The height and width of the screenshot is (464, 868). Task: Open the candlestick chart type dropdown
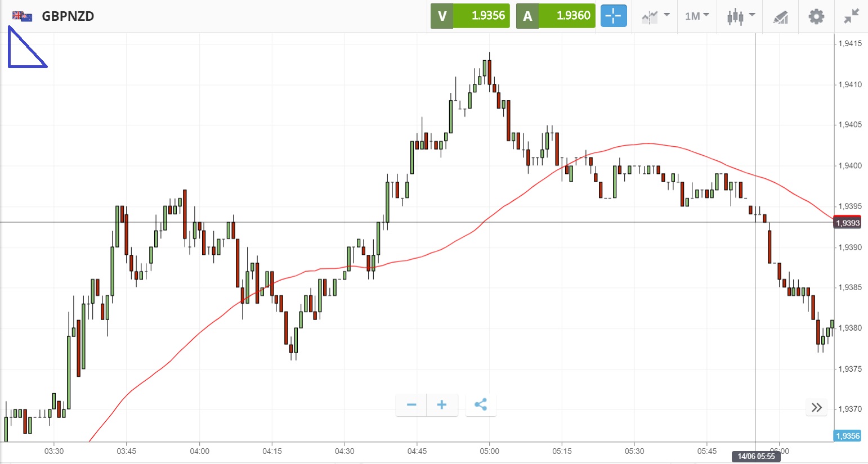(740, 16)
